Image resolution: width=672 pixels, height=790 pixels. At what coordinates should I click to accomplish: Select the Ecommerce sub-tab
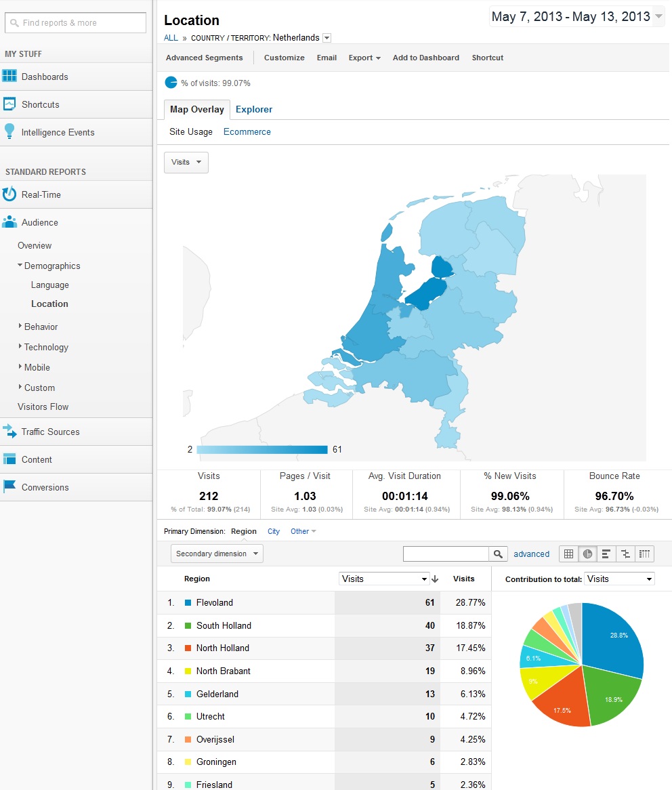click(247, 132)
